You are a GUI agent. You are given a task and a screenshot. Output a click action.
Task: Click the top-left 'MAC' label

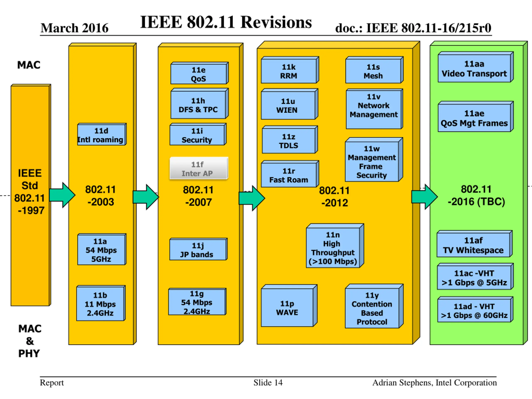click(29, 65)
